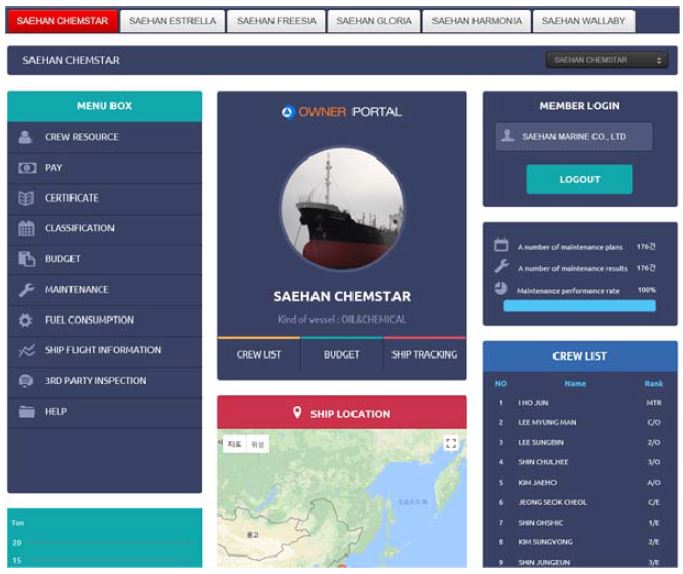Click crew row KIM JAEHO
Screen dimensions: 683x574
pyautogui.click(x=580, y=483)
